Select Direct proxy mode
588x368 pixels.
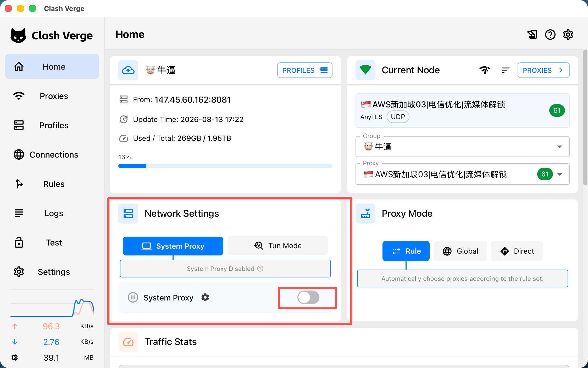tap(517, 251)
